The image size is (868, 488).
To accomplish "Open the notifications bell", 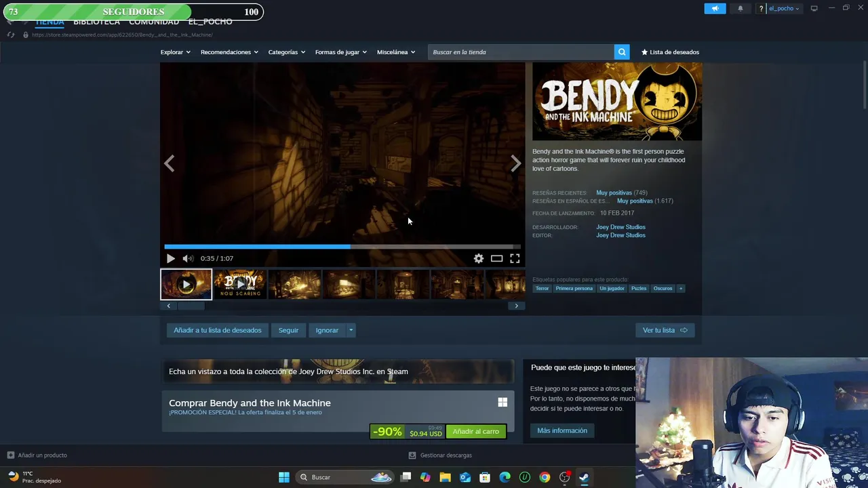I will pos(740,8).
